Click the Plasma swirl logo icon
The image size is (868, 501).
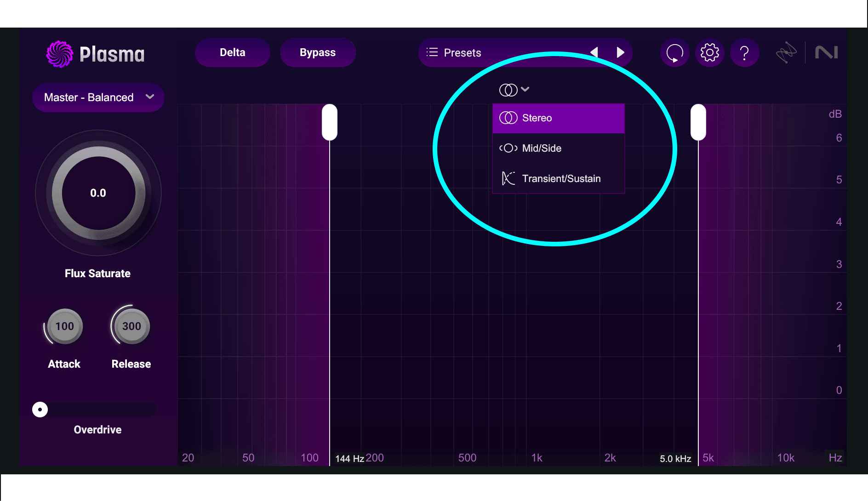(x=60, y=54)
